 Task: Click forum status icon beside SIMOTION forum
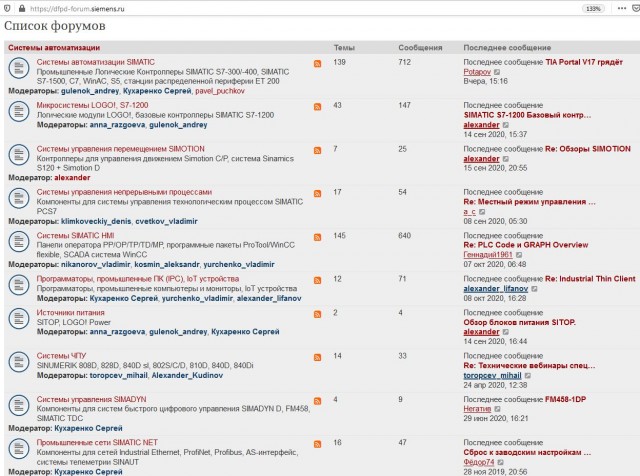click(19, 155)
